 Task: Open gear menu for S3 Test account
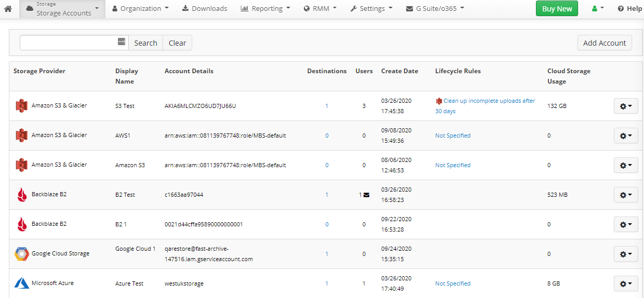click(626, 106)
